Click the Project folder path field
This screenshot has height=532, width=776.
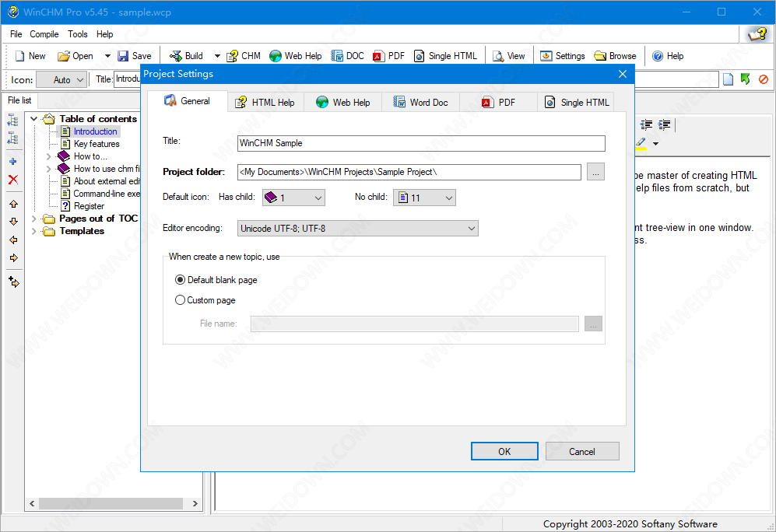[409, 172]
